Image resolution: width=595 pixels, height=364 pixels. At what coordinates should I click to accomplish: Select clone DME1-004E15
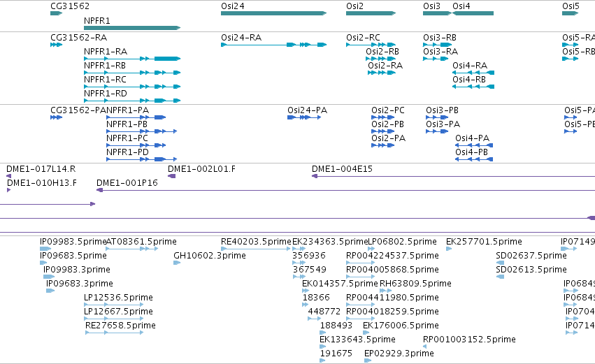coord(343,169)
